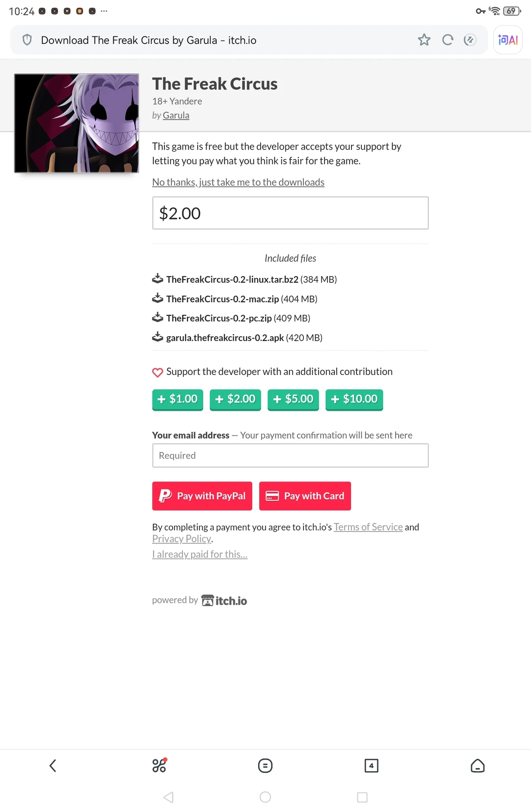Pay with PayPal
Image resolution: width=531 pixels, height=812 pixels.
[202, 496]
